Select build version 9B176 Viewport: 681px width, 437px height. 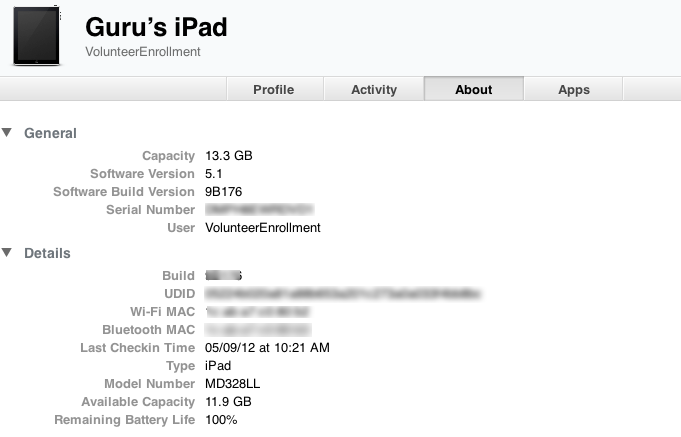pyautogui.click(x=224, y=192)
